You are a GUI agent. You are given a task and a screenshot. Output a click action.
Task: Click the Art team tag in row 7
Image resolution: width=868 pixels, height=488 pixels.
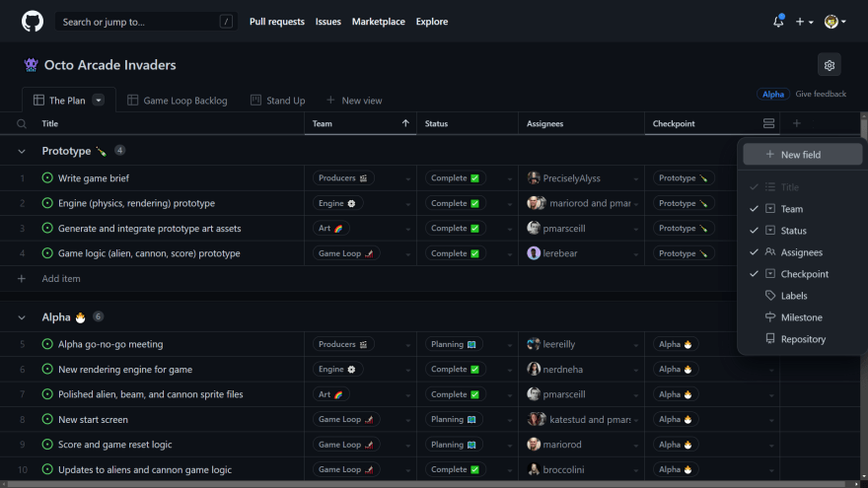(x=331, y=394)
